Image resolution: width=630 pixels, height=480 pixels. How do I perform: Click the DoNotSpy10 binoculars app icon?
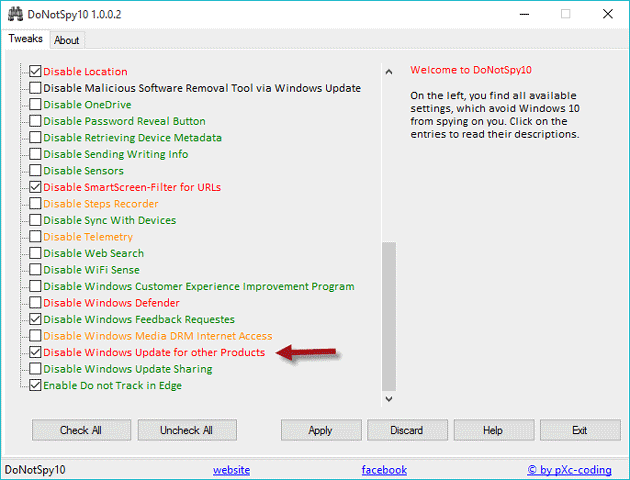click(x=15, y=14)
